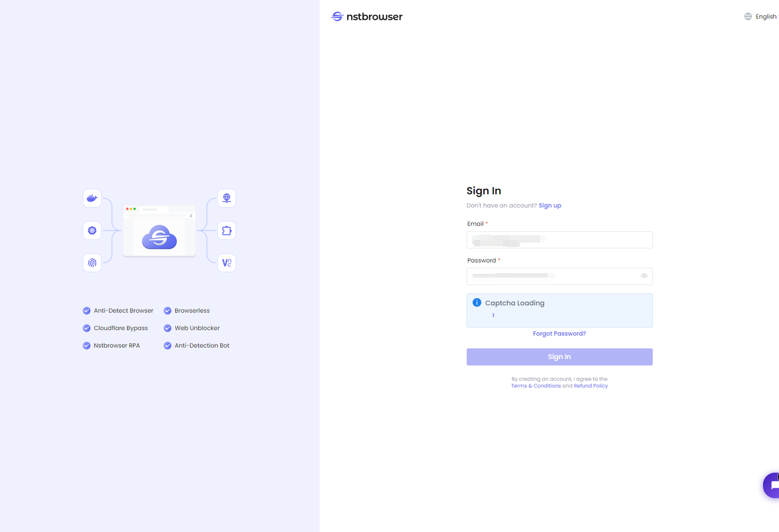
Task: Click the cloud logo in the browser illustration
Action: (x=159, y=238)
